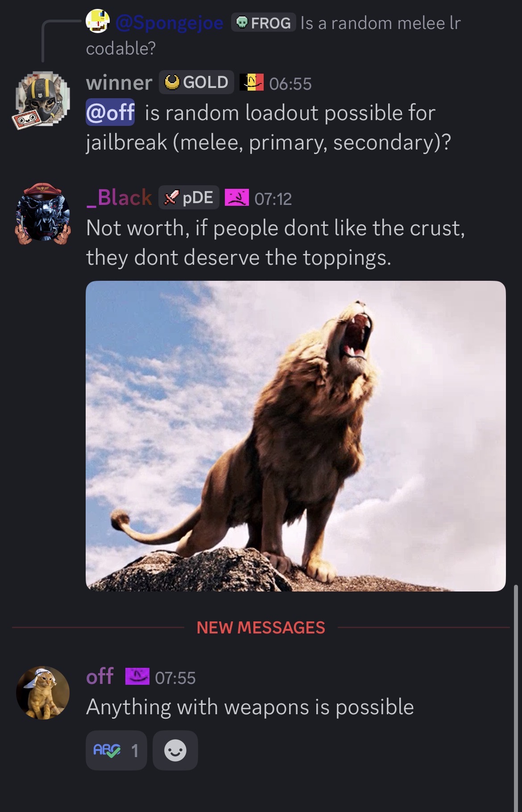Click the username _Black

point(119,197)
